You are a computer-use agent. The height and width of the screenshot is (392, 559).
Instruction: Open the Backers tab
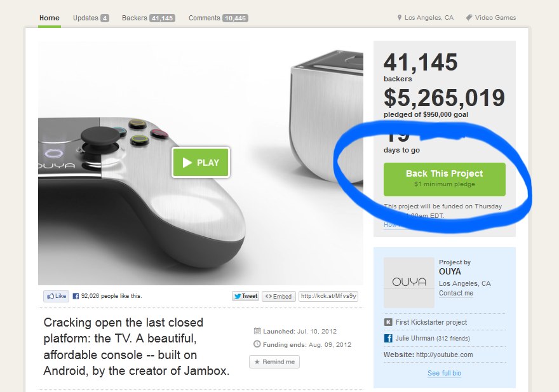point(148,18)
